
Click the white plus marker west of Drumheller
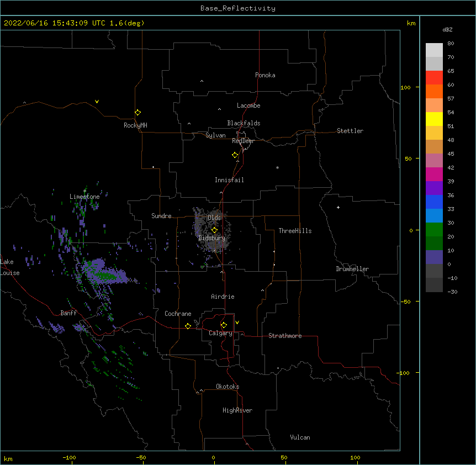click(x=338, y=207)
